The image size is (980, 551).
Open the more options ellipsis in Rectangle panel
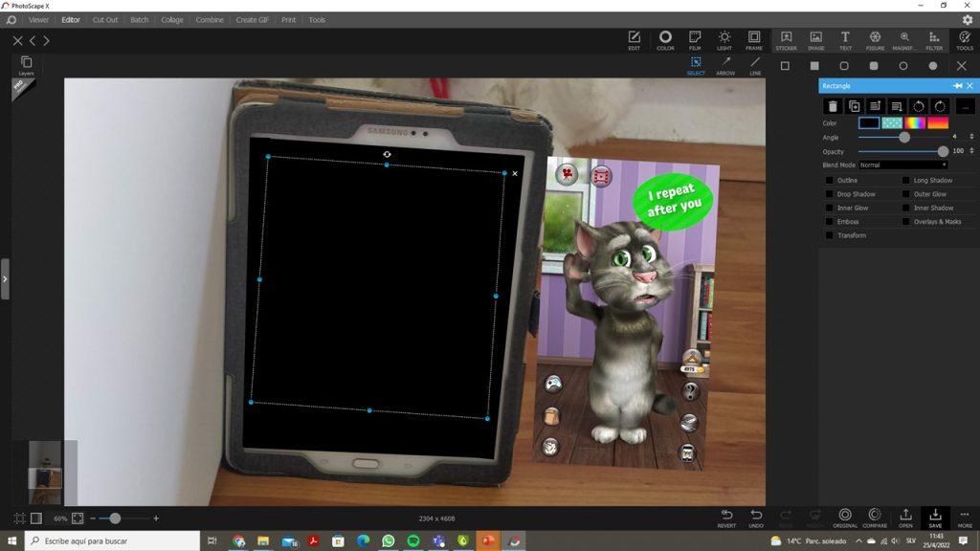[x=965, y=107]
